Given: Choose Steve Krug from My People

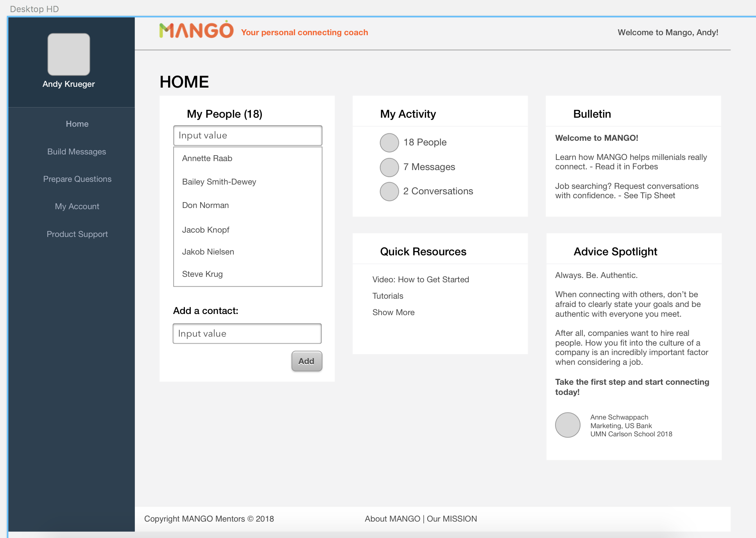Looking at the screenshot, I should pyautogui.click(x=202, y=274).
